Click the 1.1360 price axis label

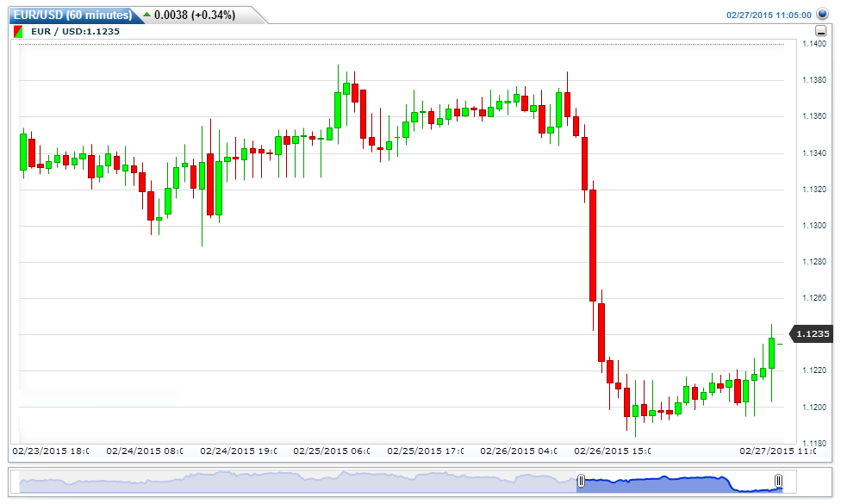(814, 116)
